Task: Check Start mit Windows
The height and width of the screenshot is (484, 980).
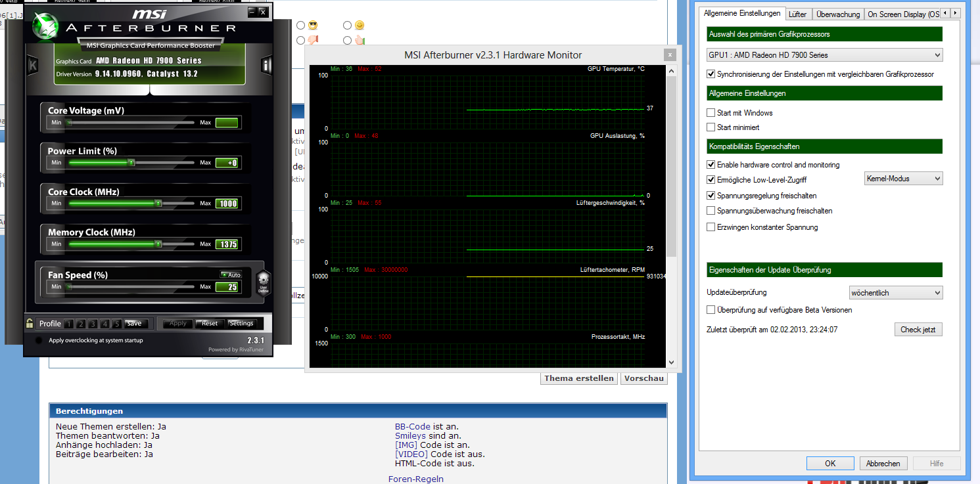Action: [x=711, y=113]
